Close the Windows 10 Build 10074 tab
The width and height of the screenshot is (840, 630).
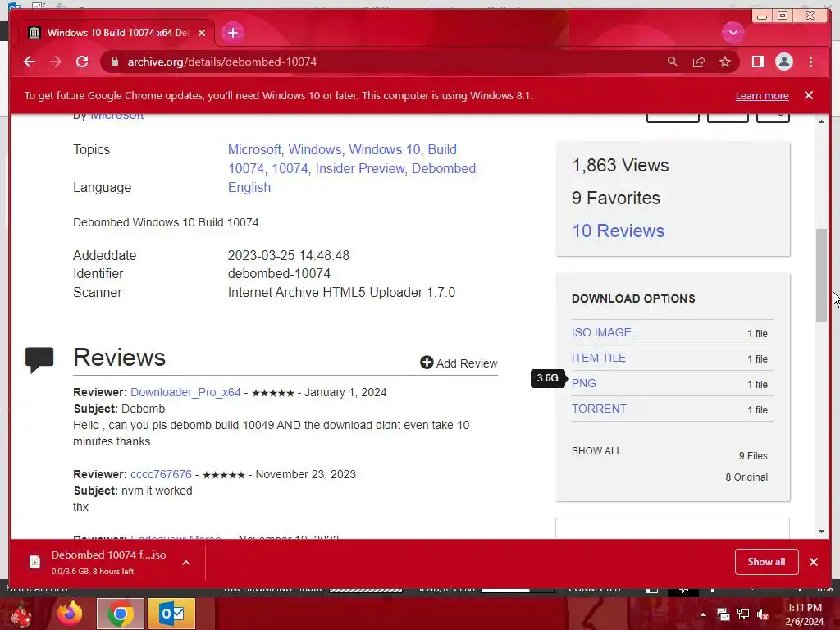(202, 33)
